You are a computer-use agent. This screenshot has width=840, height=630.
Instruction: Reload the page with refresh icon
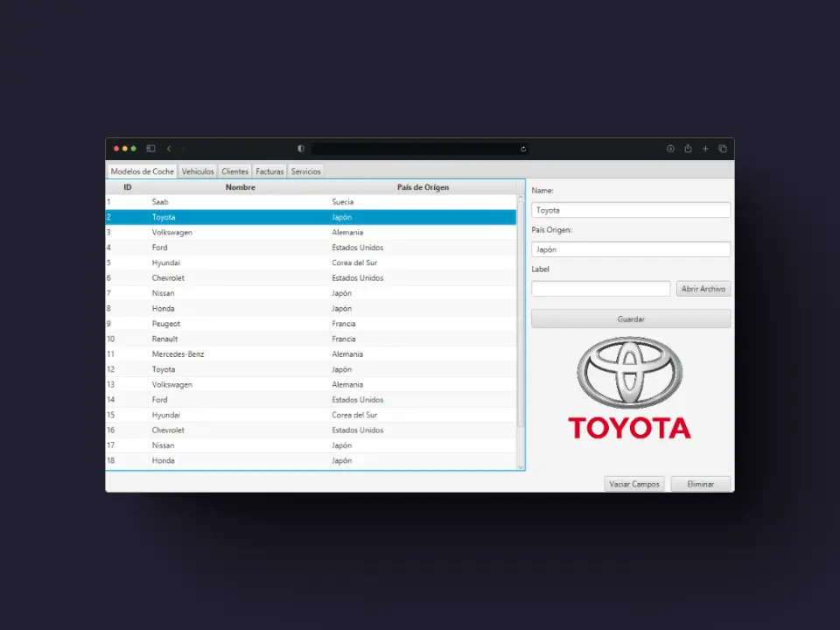(523, 149)
